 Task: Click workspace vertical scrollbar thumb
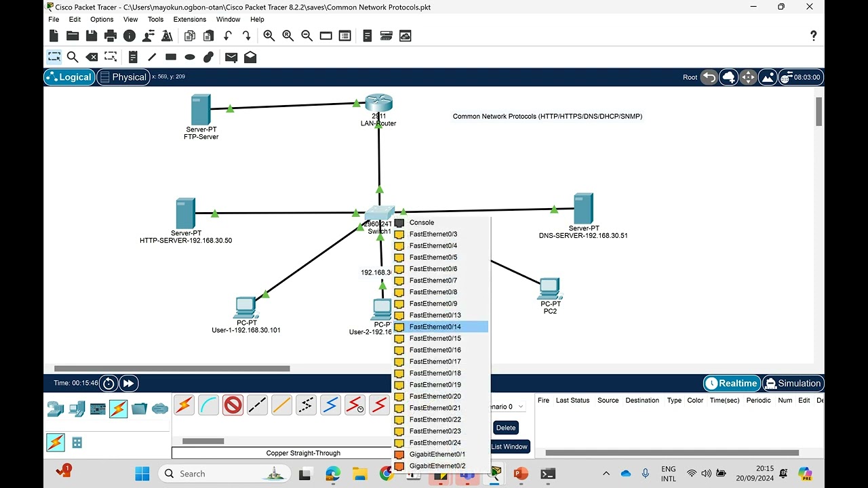pos(818,112)
